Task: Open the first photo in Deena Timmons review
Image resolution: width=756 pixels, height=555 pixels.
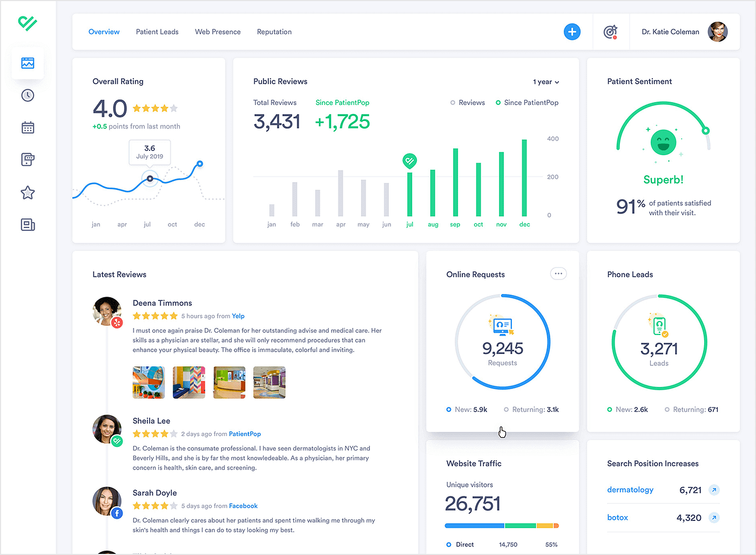Action: (x=148, y=382)
